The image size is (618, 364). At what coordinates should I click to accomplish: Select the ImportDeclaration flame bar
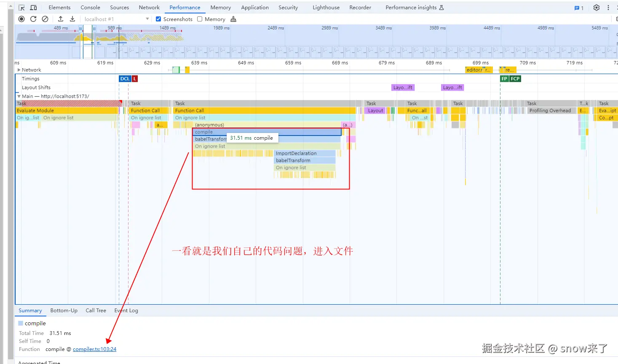point(305,153)
